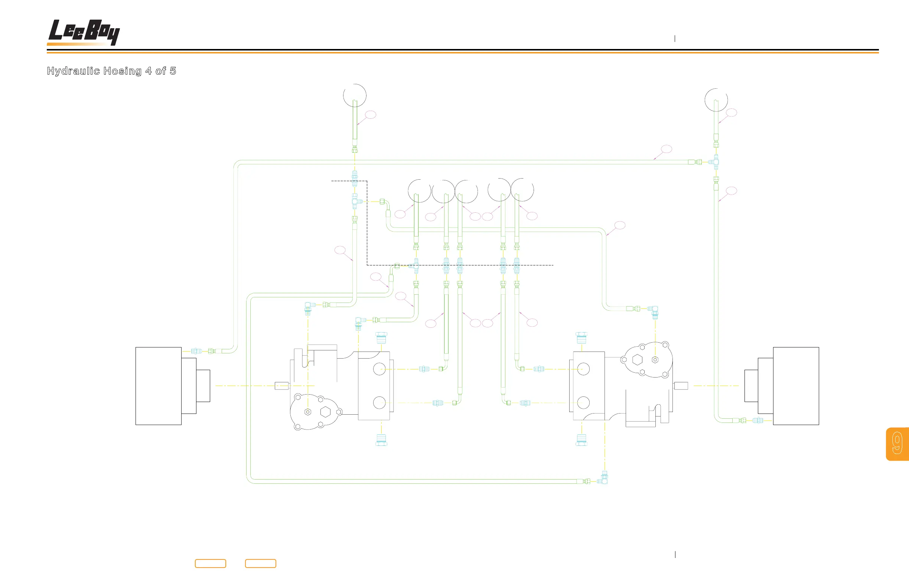Click the balloon on the long top horizontal hose

[x=666, y=149]
